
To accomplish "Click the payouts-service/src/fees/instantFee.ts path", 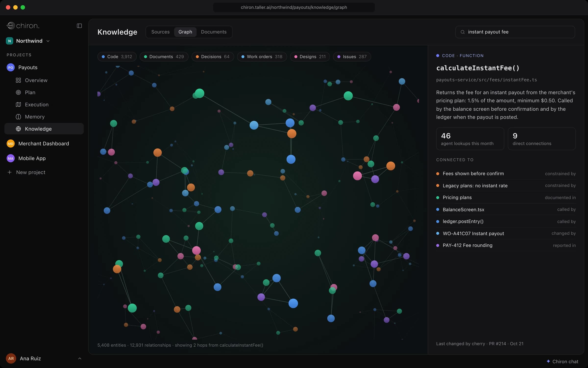I will click(x=486, y=80).
